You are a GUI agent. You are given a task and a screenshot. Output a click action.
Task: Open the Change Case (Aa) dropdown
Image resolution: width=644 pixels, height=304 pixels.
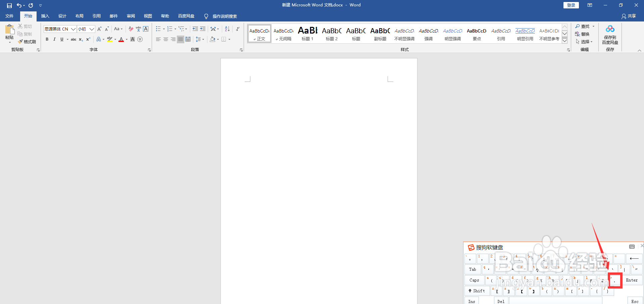(118, 29)
